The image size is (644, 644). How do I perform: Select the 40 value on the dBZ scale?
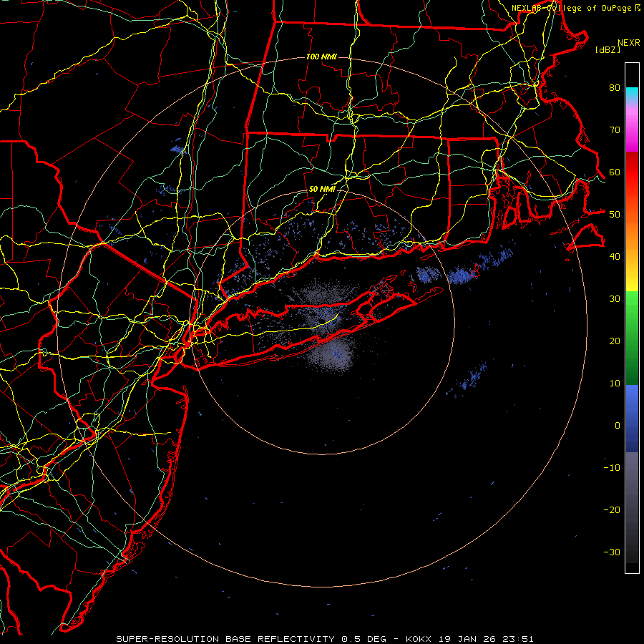[x=615, y=257]
